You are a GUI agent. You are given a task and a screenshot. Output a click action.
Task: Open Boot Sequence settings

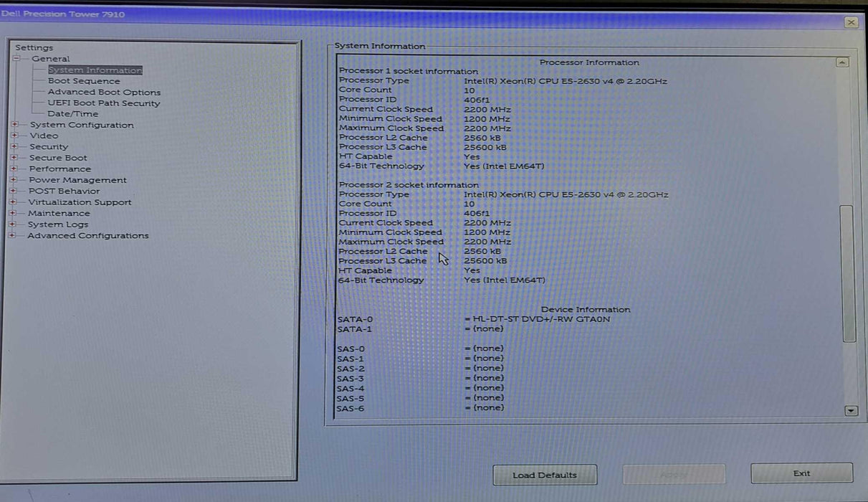coord(84,81)
